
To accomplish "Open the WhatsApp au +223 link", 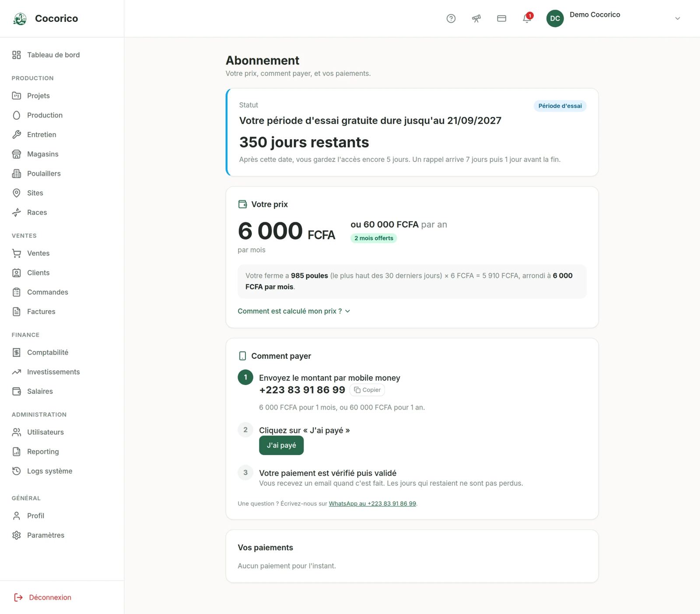I will [372, 504].
